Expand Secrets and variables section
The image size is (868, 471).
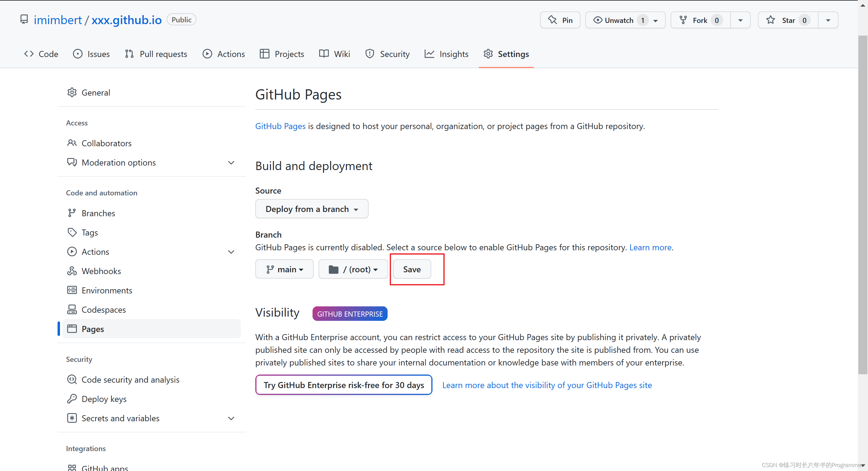[x=231, y=418]
